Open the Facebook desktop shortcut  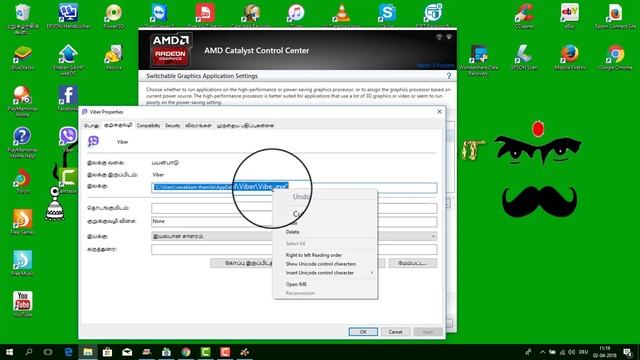coord(68,99)
